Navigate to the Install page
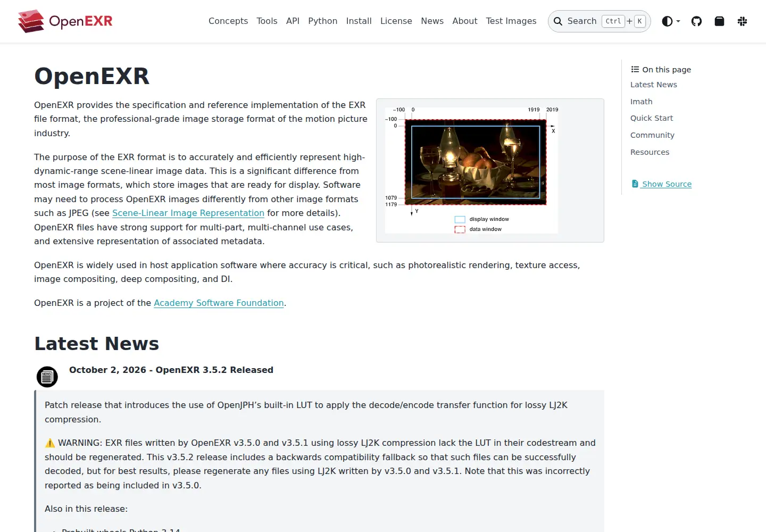This screenshot has width=766, height=532. (359, 21)
